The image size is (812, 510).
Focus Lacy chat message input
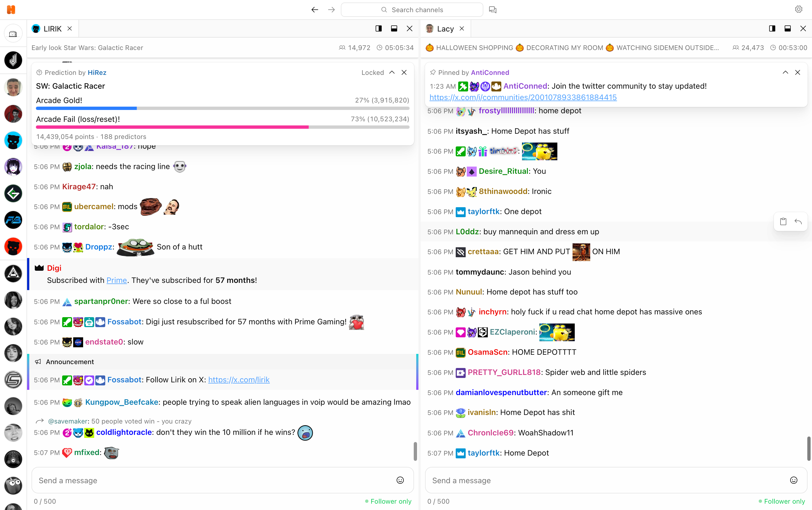(x=616, y=480)
